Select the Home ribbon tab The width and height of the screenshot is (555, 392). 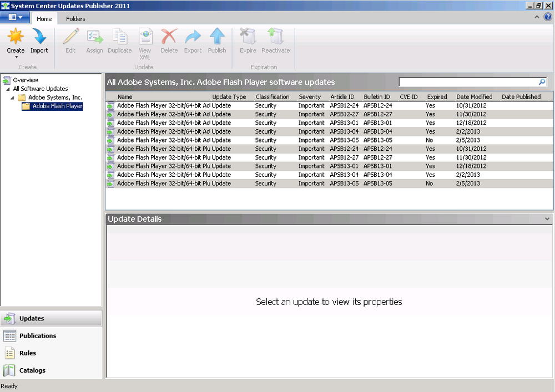click(x=44, y=19)
